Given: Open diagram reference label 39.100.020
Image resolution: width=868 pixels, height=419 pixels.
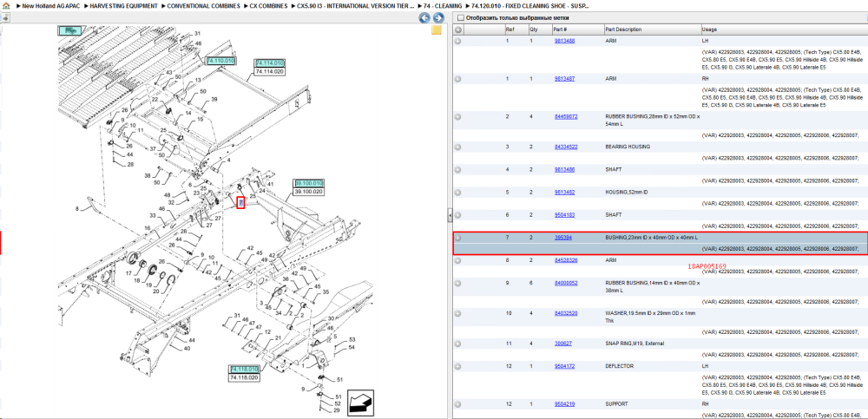Looking at the screenshot, I should pyautogui.click(x=309, y=192).
